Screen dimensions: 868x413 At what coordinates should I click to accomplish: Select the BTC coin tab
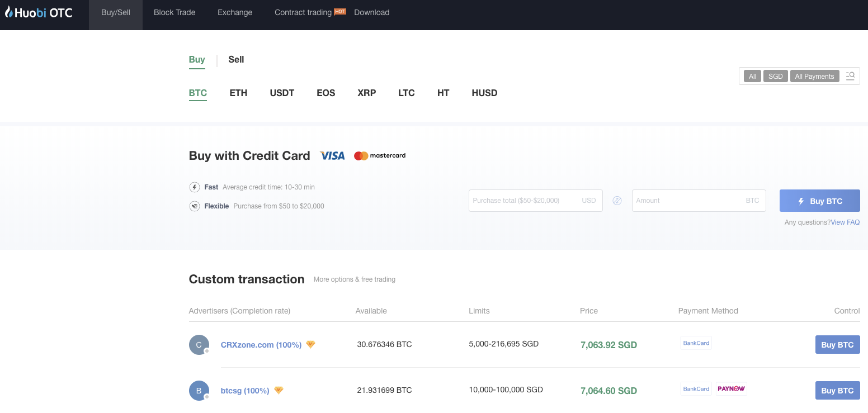198,93
